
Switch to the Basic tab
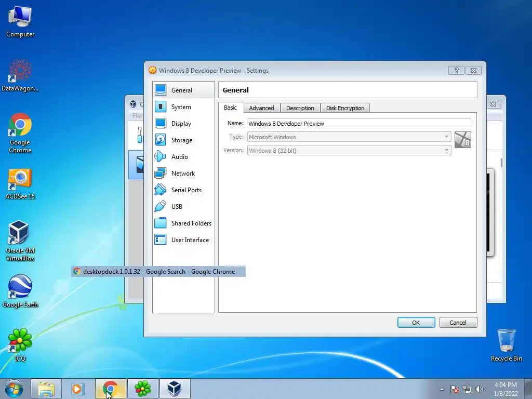point(230,108)
